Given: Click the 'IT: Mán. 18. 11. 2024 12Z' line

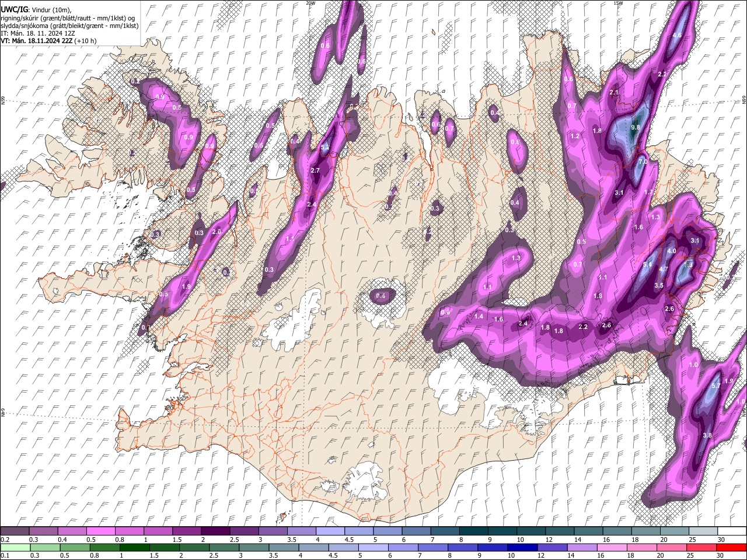Looking at the screenshot, I should (37, 33).
